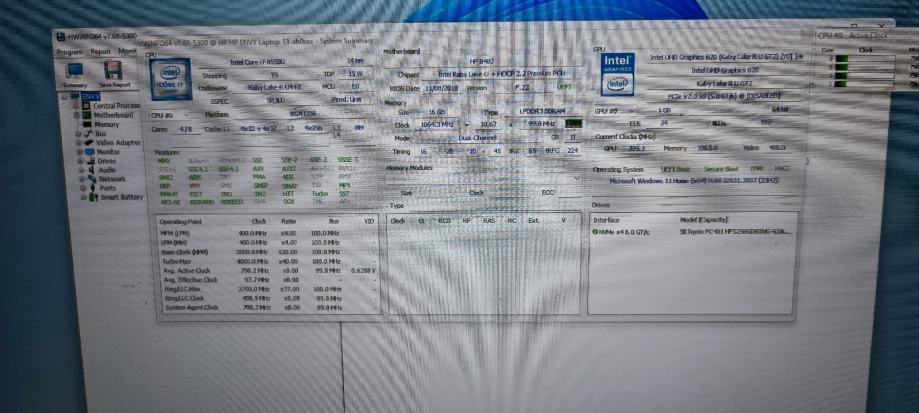The image size is (919, 413).
Task: Click the Intel UHD Graphics 620 name field
Action: pyautogui.click(x=724, y=70)
